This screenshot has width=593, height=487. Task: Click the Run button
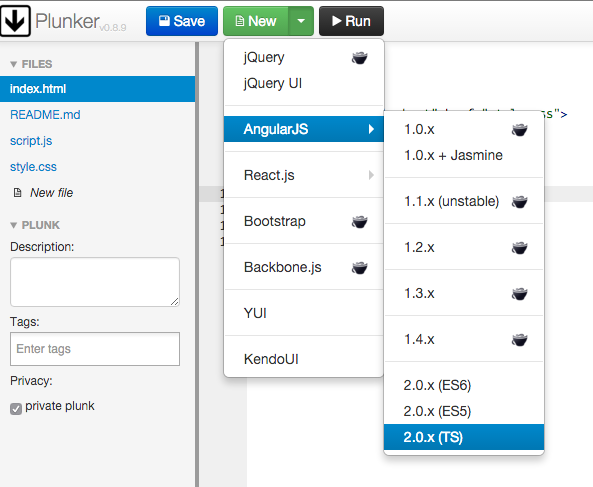coord(351,21)
